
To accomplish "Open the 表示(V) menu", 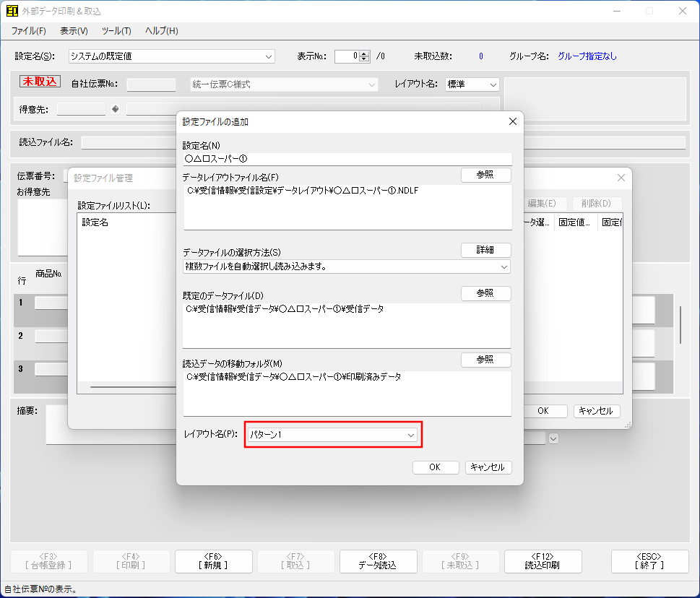I will (x=74, y=31).
